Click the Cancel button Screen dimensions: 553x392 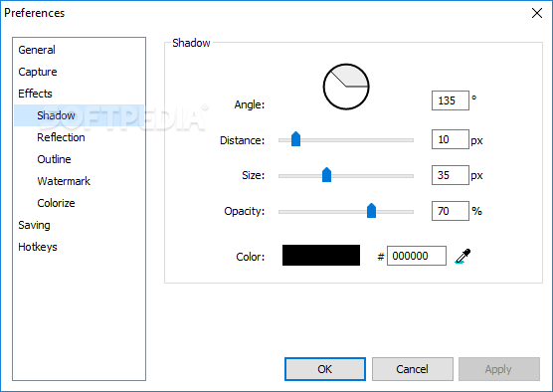[413, 369]
